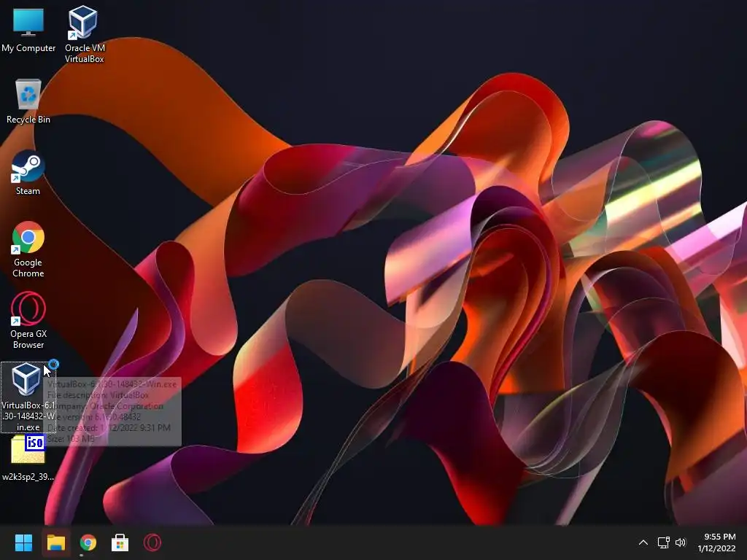This screenshot has width=747, height=560.
Task: Launch Steam from the desktop
Action: [28, 172]
